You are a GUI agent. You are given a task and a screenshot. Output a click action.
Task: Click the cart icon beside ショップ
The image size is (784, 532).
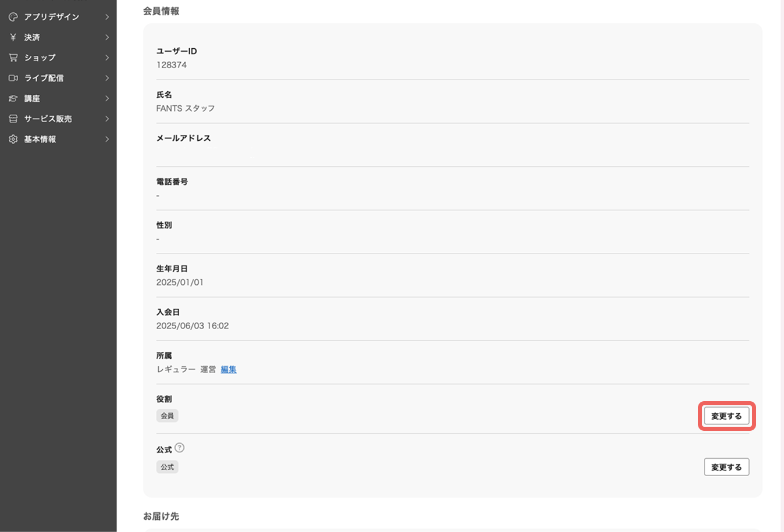click(x=13, y=58)
